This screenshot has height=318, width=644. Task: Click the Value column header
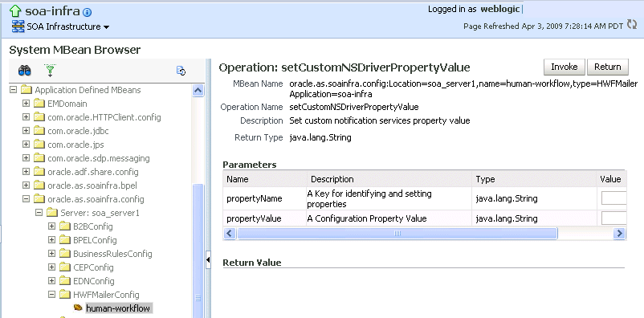(x=612, y=179)
